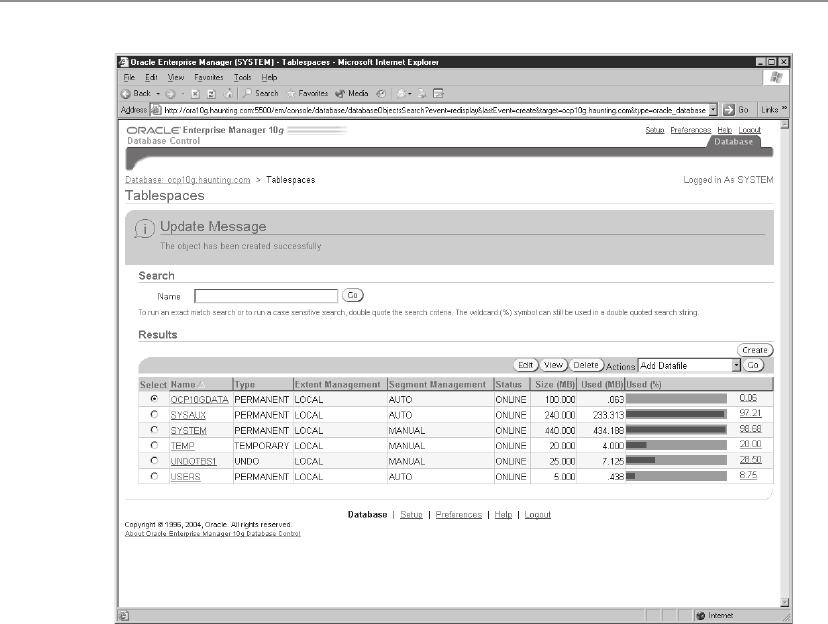This screenshot has height=624, width=828.
Task: Click Go next to the Name field
Action: [353, 295]
